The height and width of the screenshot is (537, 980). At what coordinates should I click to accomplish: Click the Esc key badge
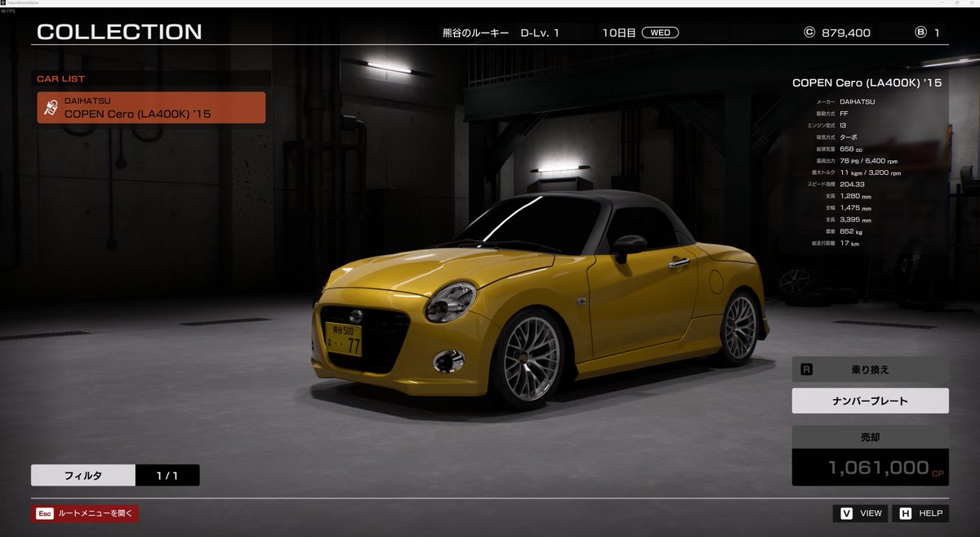tap(45, 513)
